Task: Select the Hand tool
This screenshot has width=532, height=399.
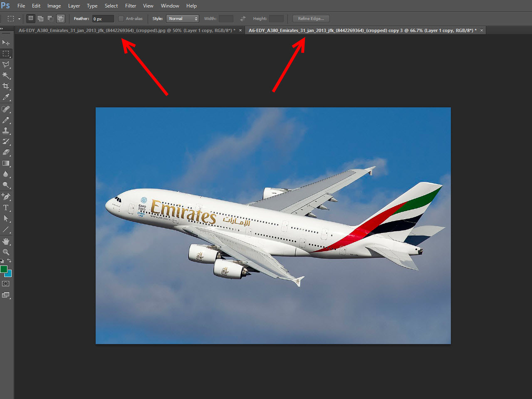Action: [x=6, y=241]
